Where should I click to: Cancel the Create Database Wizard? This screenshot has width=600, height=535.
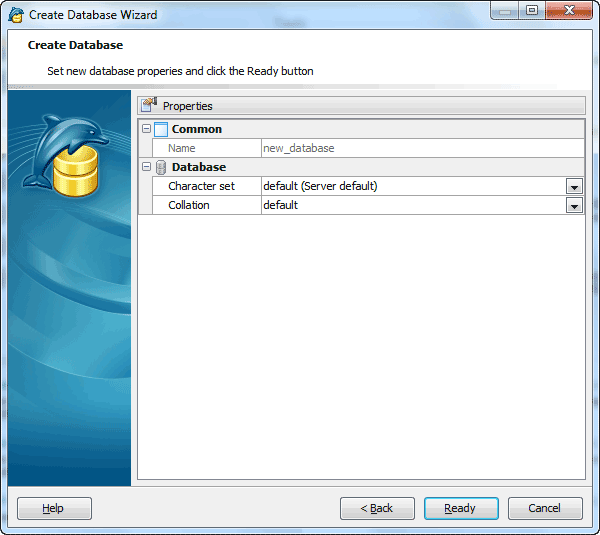(545, 508)
